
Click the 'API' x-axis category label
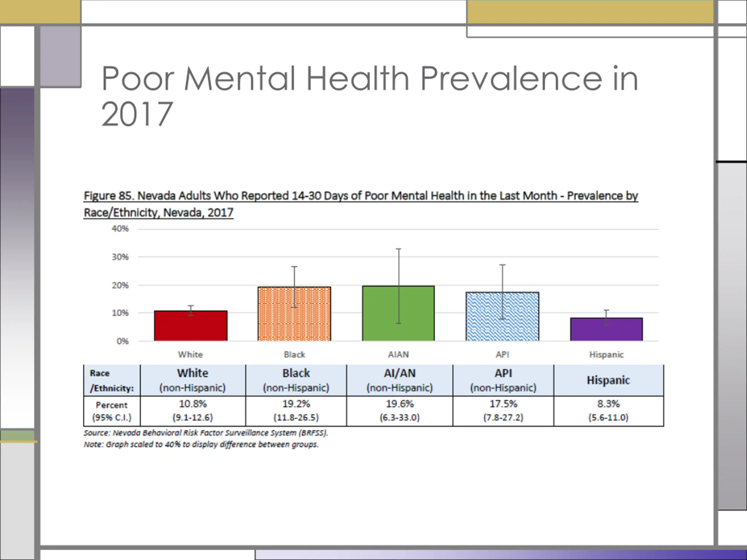[x=502, y=354]
